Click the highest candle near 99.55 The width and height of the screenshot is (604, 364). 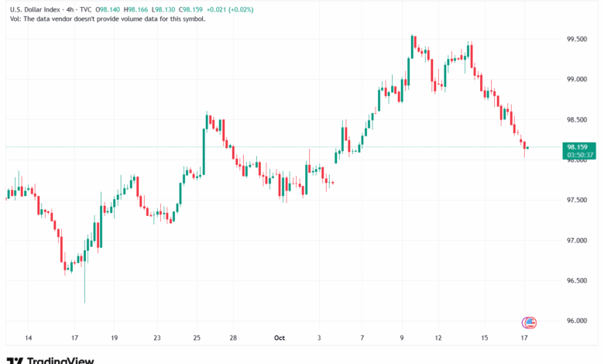click(x=412, y=46)
